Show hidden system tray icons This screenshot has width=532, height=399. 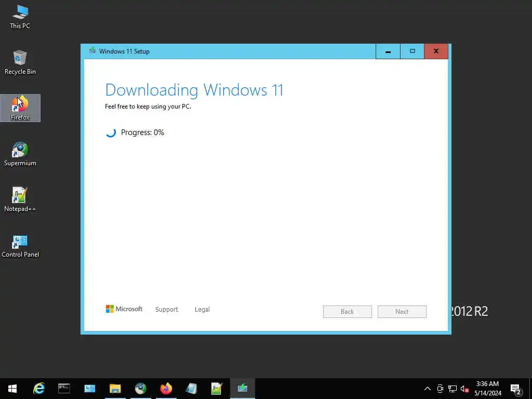(x=428, y=389)
